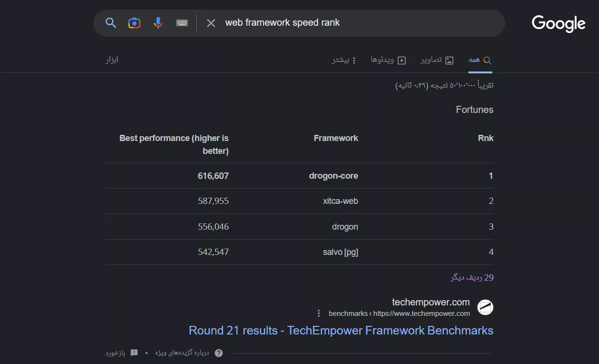Click the techempower.com site name
This screenshot has width=599, height=364.
point(431,302)
